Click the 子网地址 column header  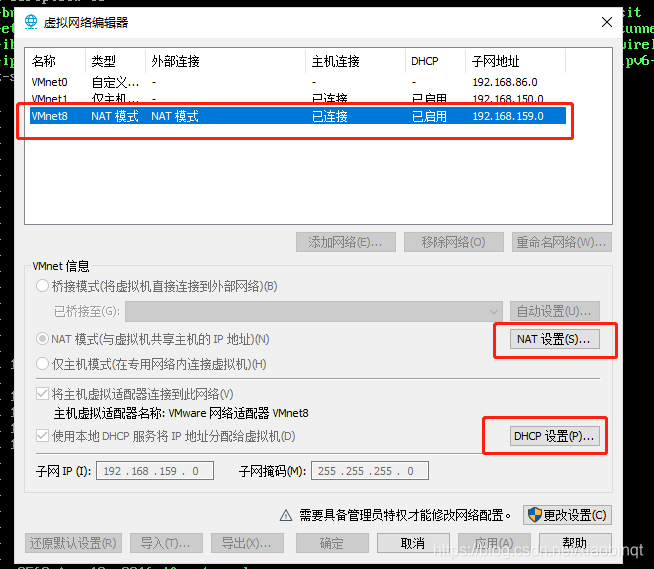pos(516,61)
